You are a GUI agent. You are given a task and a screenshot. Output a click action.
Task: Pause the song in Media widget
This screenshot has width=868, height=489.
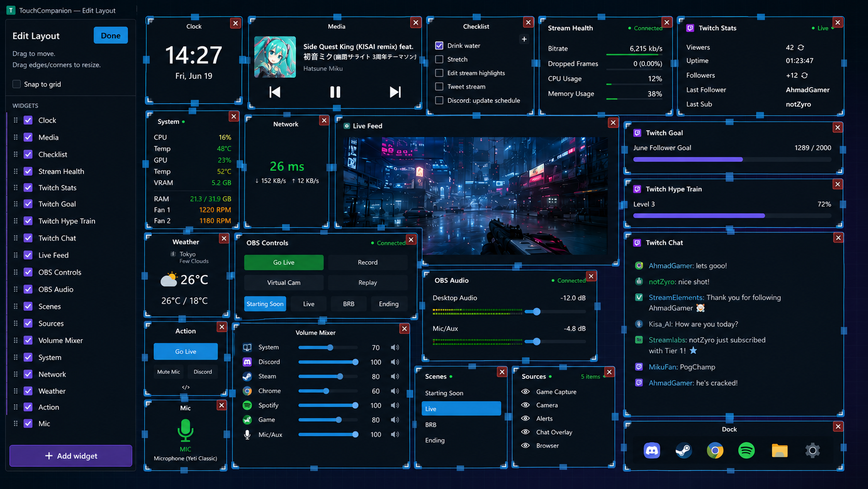[335, 92]
